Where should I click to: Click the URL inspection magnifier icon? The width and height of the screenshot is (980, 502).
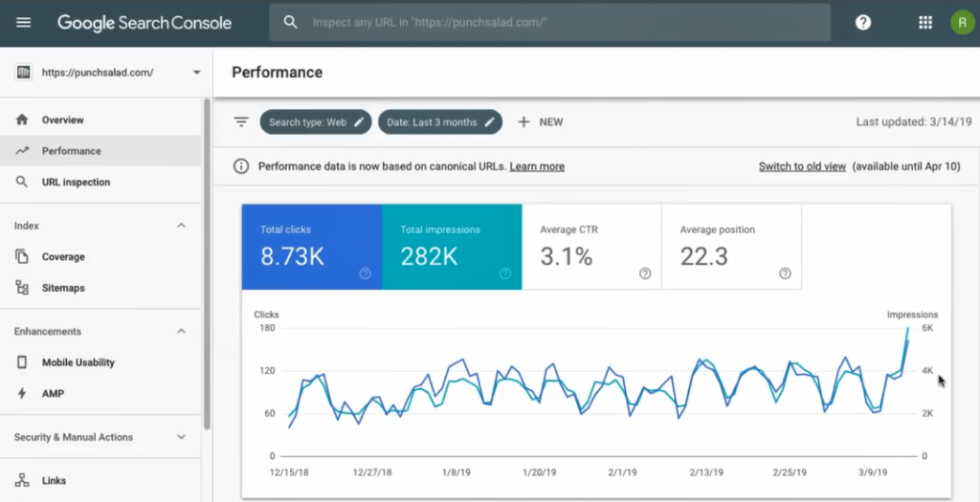pyautogui.click(x=22, y=182)
